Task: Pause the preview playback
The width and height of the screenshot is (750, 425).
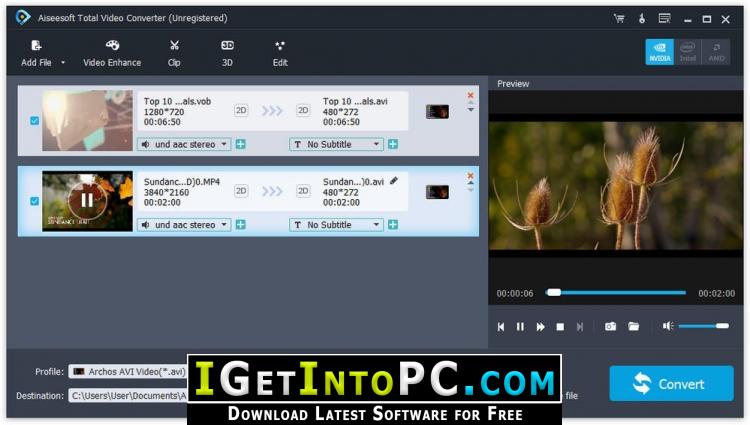Action: 520,327
